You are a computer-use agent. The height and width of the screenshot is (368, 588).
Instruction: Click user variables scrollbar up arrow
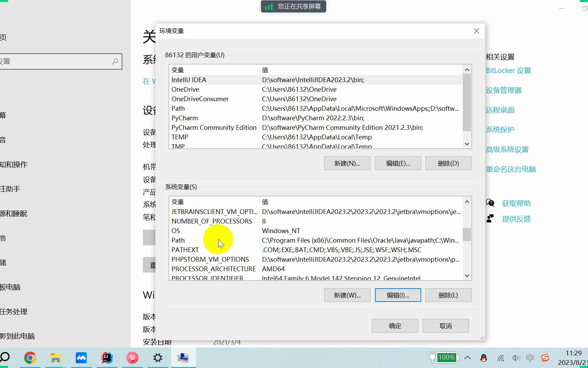click(x=467, y=70)
